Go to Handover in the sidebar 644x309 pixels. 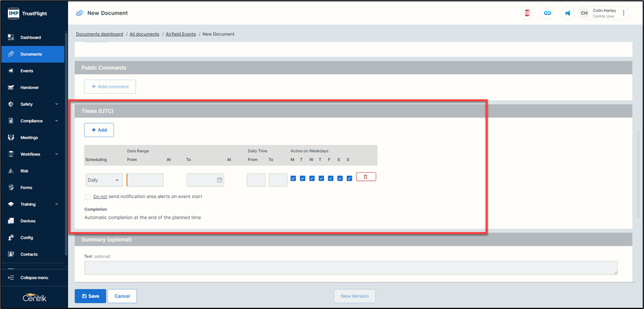(x=29, y=88)
